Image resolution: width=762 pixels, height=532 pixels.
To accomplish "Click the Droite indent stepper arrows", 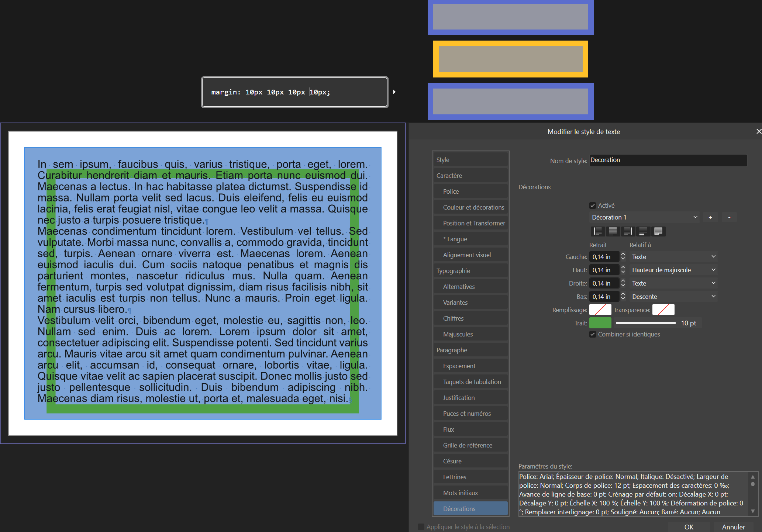I will [623, 283].
